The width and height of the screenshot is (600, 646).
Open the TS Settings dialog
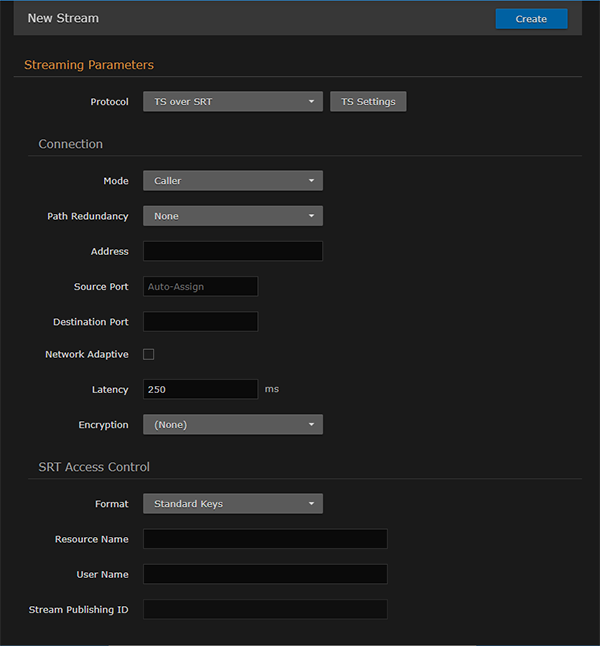coord(368,101)
